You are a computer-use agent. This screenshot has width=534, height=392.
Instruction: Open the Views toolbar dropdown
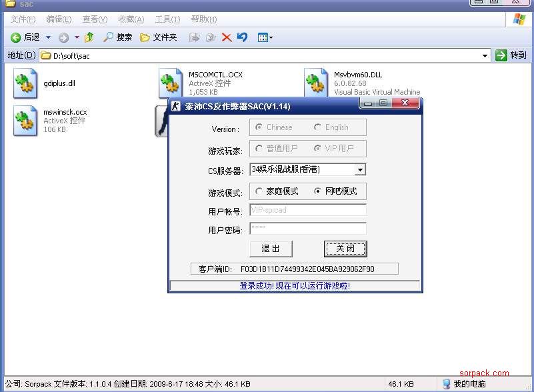pyautogui.click(x=265, y=37)
